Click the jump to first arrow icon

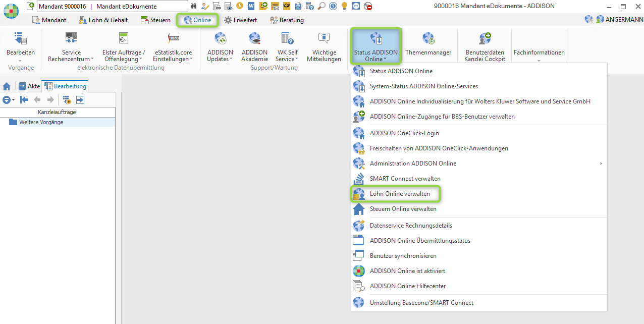pyautogui.click(x=24, y=100)
